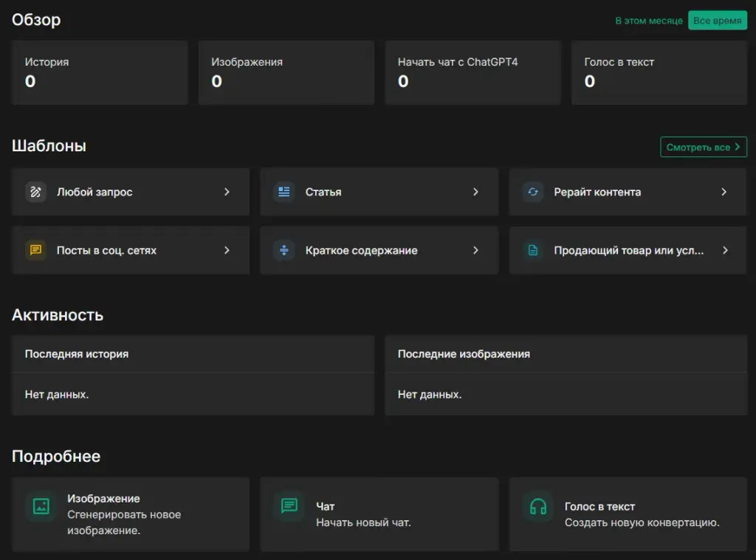The width and height of the screenshot is (756, 560).
Task: Click Нет данных under Последние изображения
Action: (x=430, y=394)
